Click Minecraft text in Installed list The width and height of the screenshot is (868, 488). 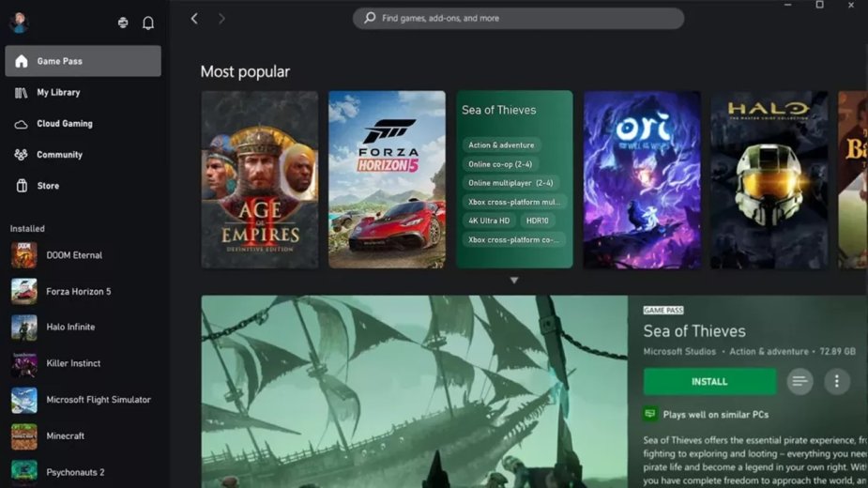(x=66, y=436)
